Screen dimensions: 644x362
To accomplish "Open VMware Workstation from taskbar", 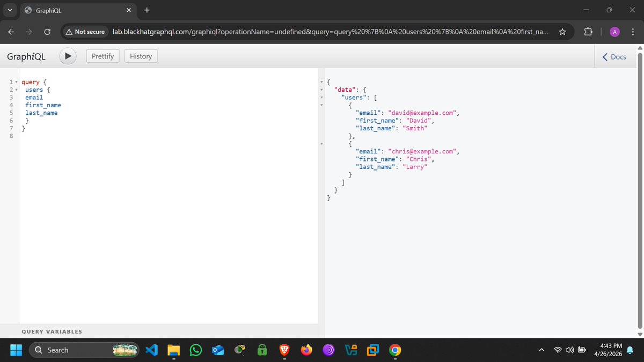I will click(x=372, y=350).
